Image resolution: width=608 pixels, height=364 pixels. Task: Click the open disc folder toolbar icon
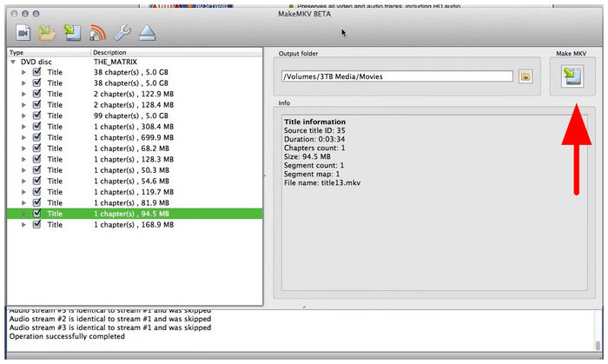pos(47,33)
